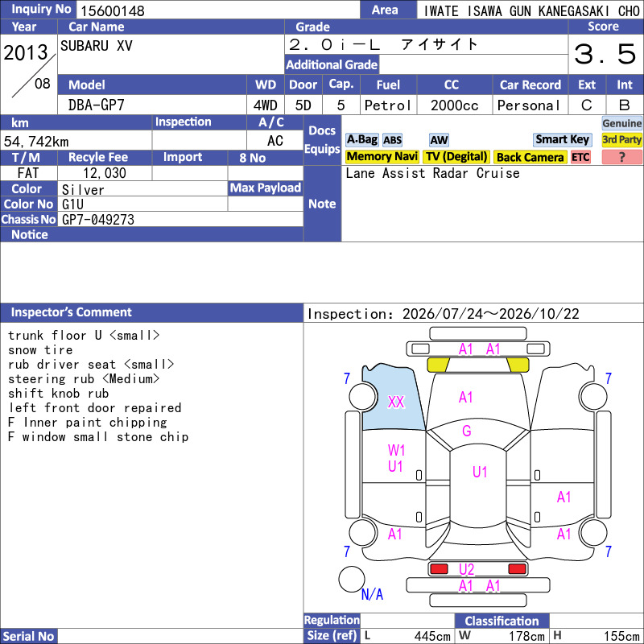Click the exterior grade C

[587, 105]
